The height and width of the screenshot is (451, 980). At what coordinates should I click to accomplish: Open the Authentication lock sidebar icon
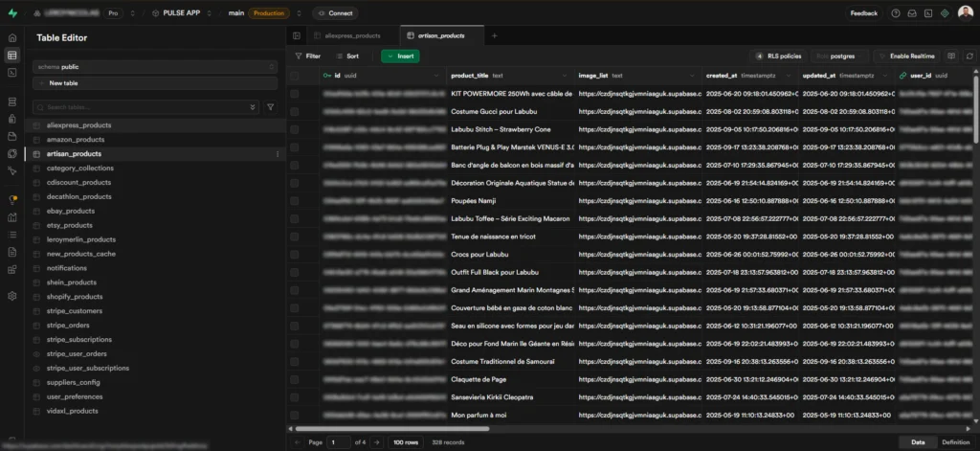pos(11,119)
